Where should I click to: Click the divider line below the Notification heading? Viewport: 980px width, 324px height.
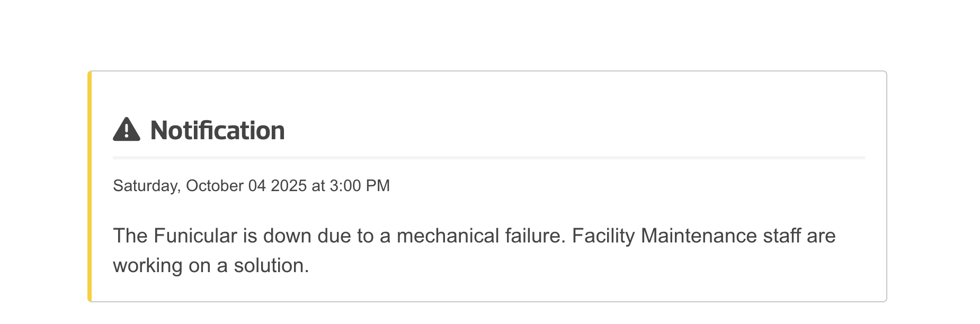tap(488, 158)
